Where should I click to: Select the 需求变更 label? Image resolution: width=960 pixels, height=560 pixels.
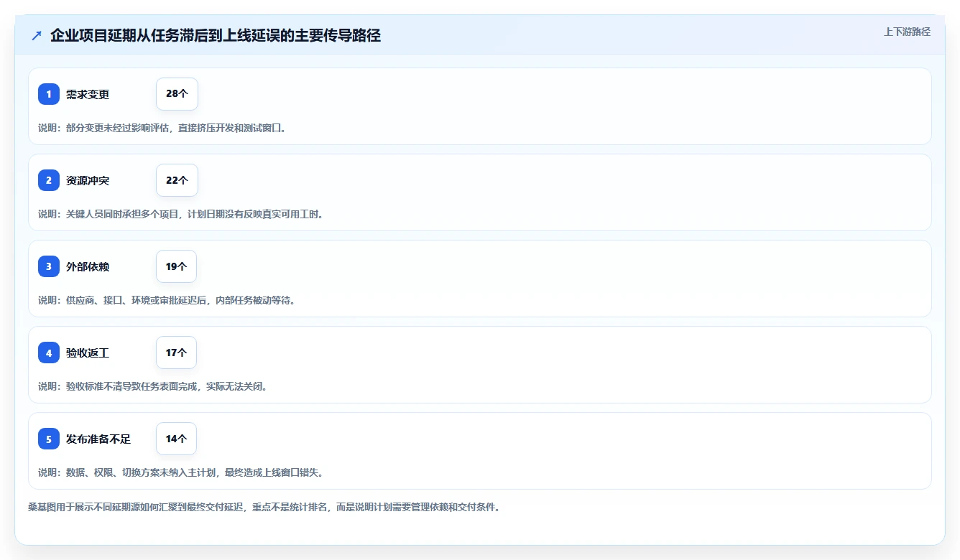(88, 94)
